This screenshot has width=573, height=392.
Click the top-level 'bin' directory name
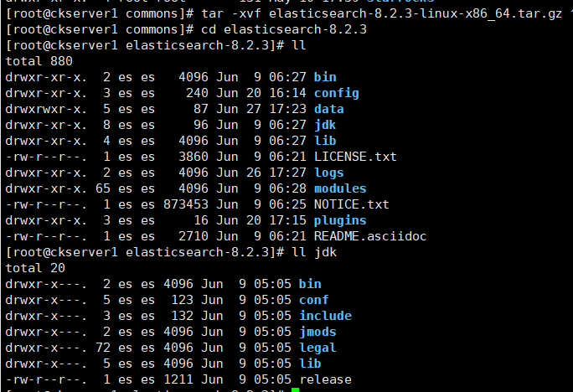(x=325, y=77)
